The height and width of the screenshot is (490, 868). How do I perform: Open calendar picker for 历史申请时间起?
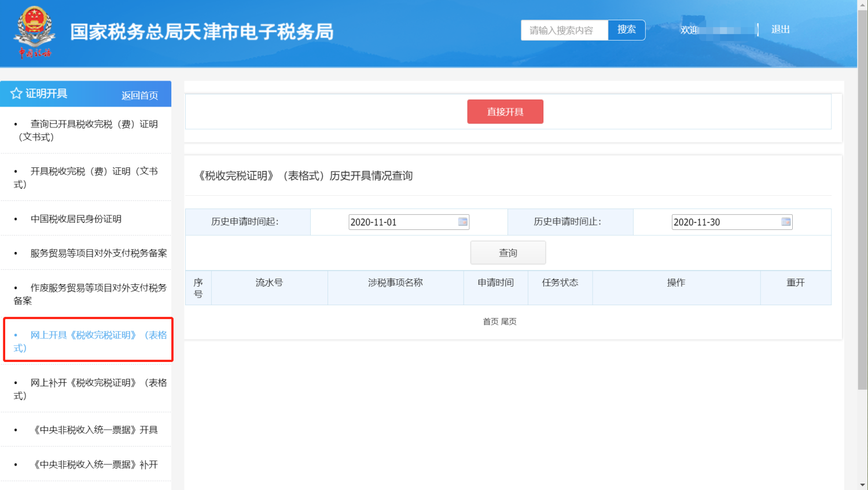(x=463, y=222)
